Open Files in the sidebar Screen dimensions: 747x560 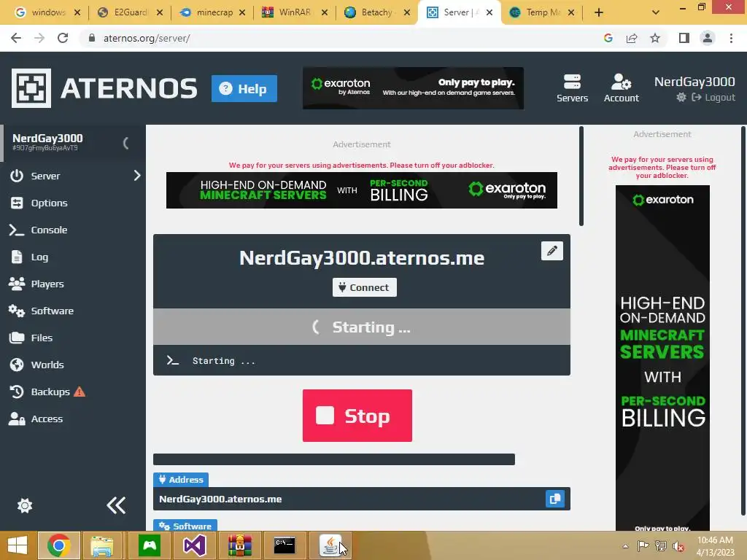pos(42,338)
